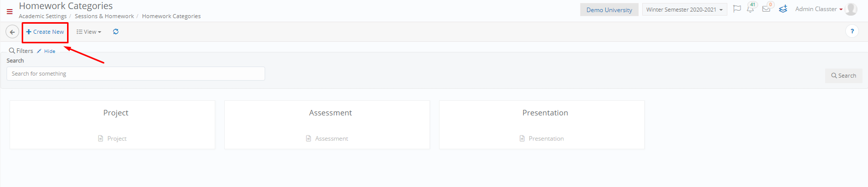Refresh the homework categories list
The image size is (868, 187).
pyautogui.click(x=115, y=32)
